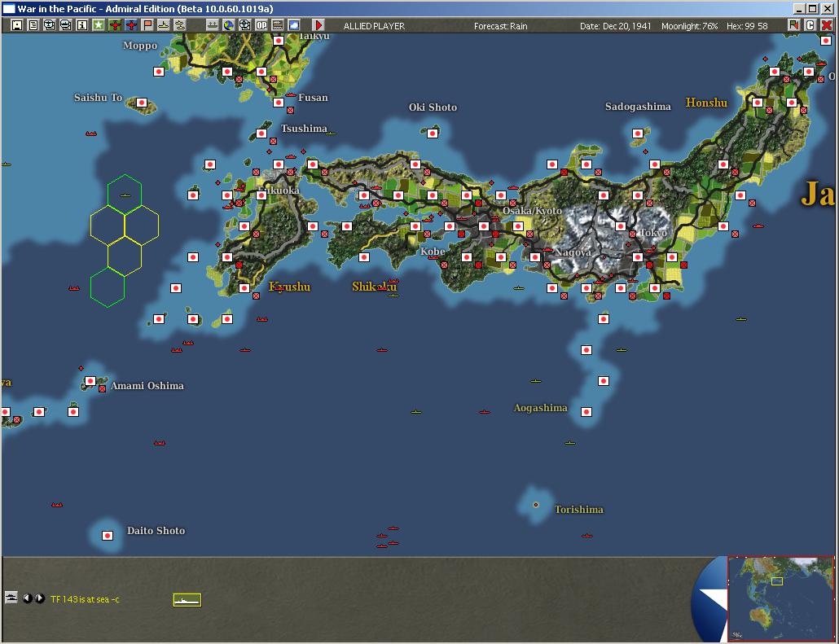Screen dimensions: 839x644
Task: Select the Daito Shoto base flag
Action: pyautogui.click(x=108, y=536)
